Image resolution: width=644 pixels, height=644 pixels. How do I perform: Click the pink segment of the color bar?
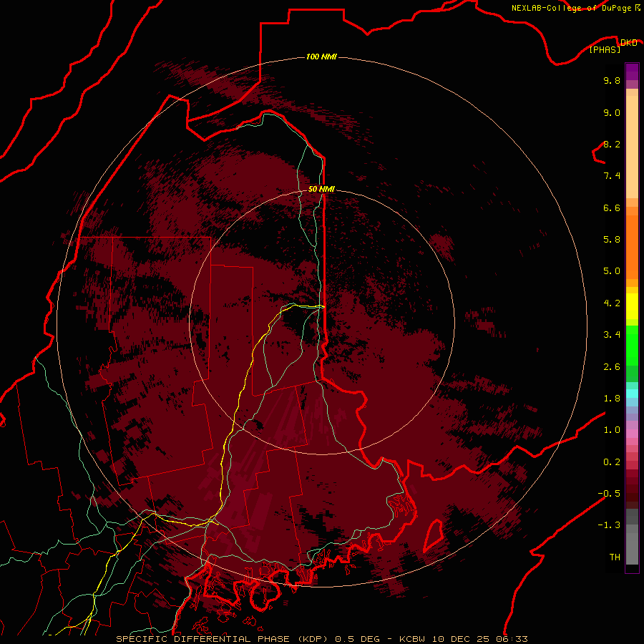[x=632, y=434]
